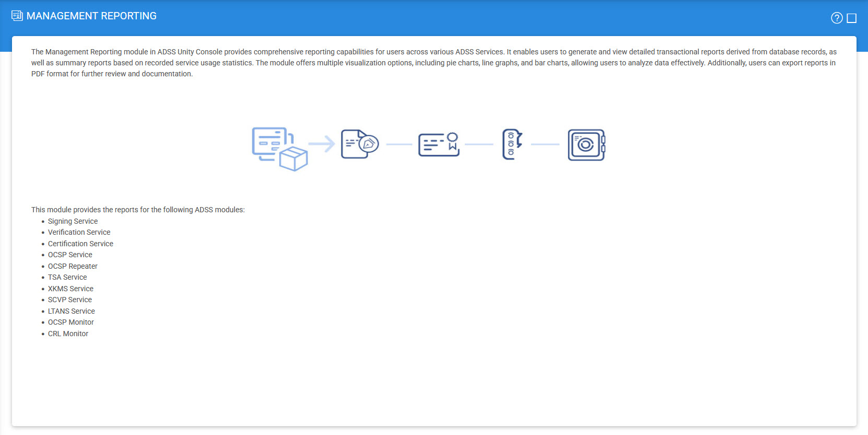Viewport: 868px width, 435px height.
Task: Choose OCSP Service from the list
Action: tap(70, 255)
